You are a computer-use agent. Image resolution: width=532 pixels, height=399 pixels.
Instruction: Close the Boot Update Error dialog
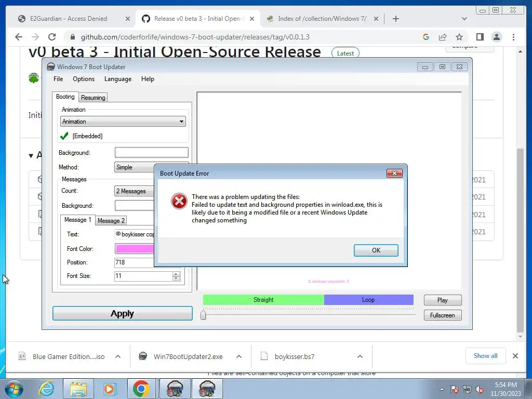coord(394,174)
